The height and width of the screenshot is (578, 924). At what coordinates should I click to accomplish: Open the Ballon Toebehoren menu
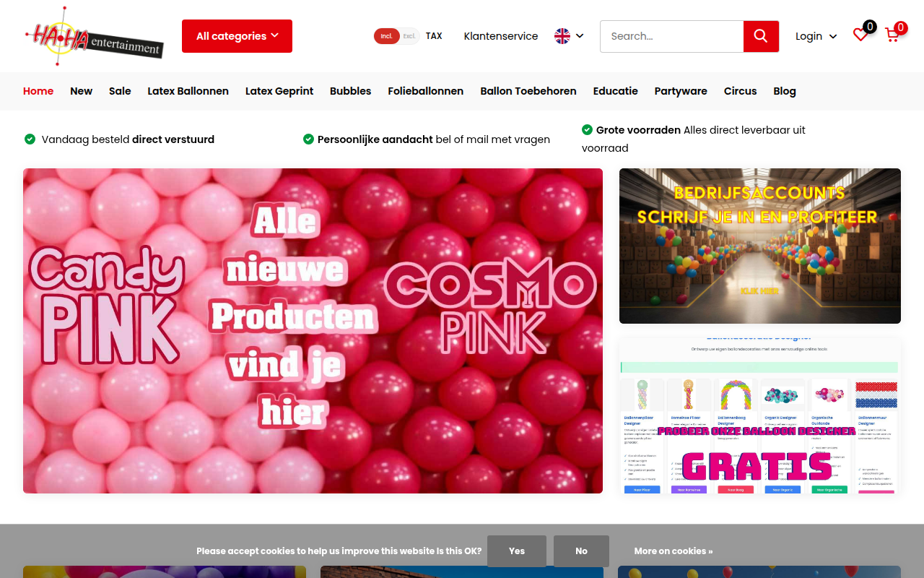point(528,91)
